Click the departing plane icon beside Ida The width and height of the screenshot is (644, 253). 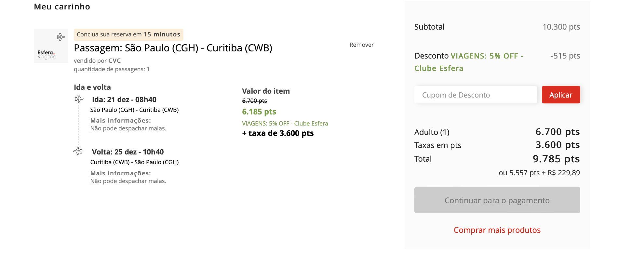point(79,99)
